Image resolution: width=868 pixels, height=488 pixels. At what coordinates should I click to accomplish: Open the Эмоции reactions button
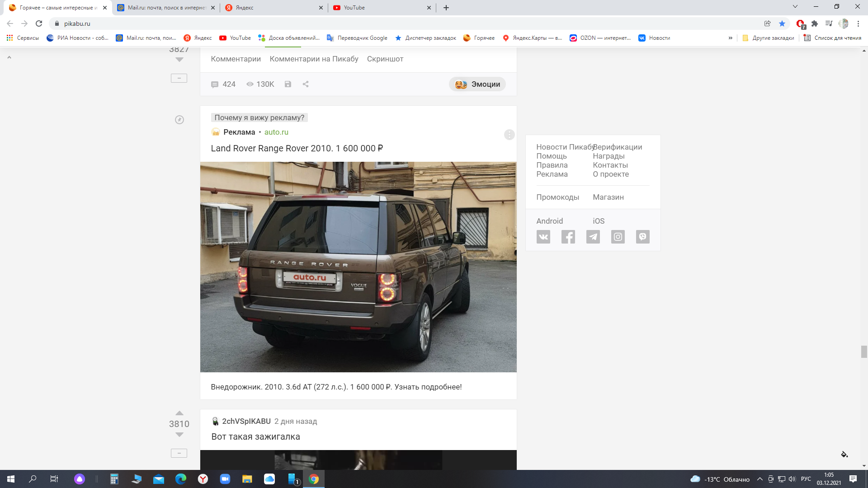[477, 84]
